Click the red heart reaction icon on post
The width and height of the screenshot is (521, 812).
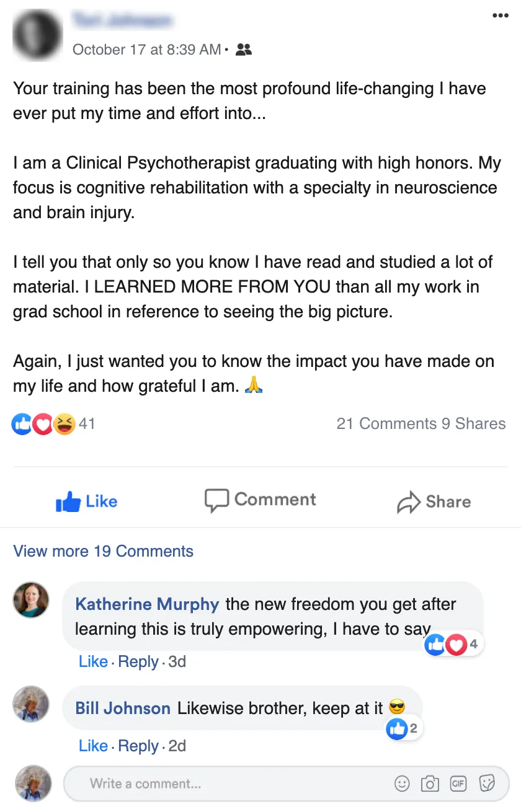pos(43,424)
